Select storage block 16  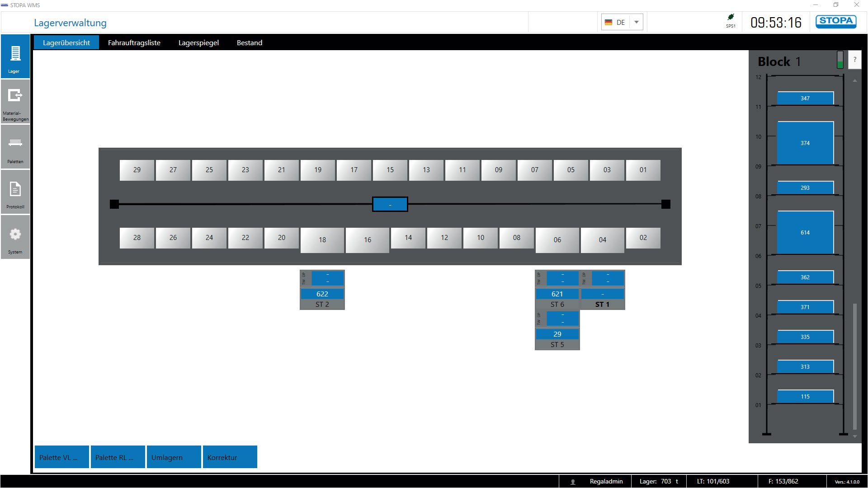pos(367,240)
